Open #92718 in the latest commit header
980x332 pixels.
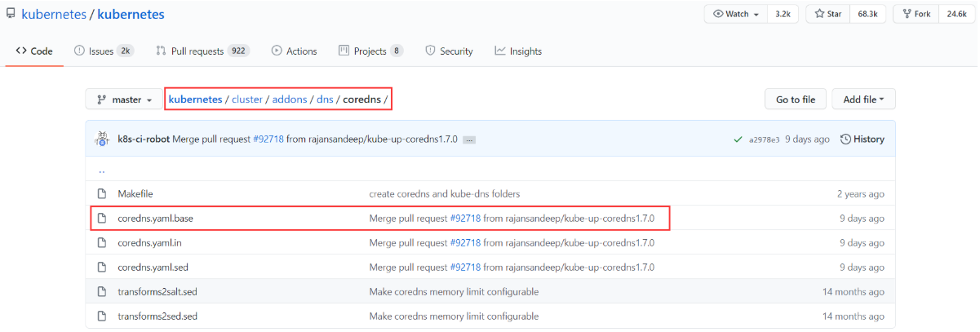click(268, 139)
